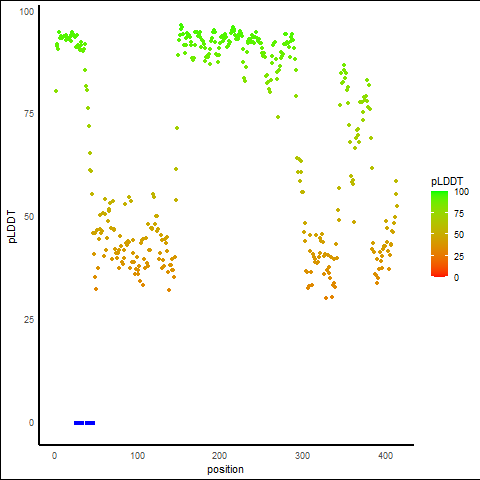Click the legend label 25
The width and height of the screenshot is (480, 480).
[x=459, y=256]
